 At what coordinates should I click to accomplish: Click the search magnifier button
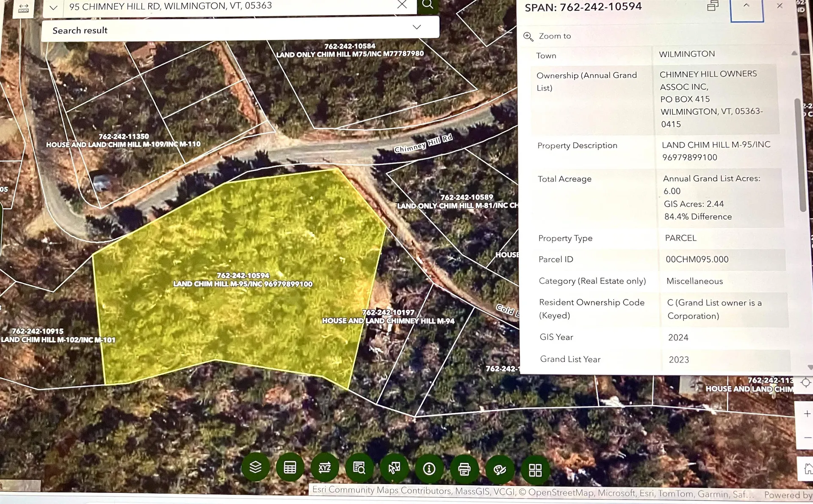[428, 5]
